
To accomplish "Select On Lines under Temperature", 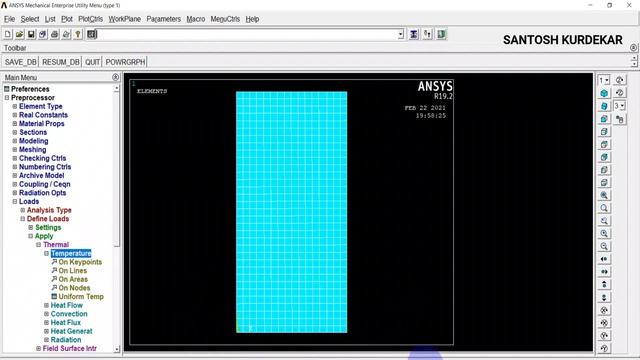I will 73,271.
